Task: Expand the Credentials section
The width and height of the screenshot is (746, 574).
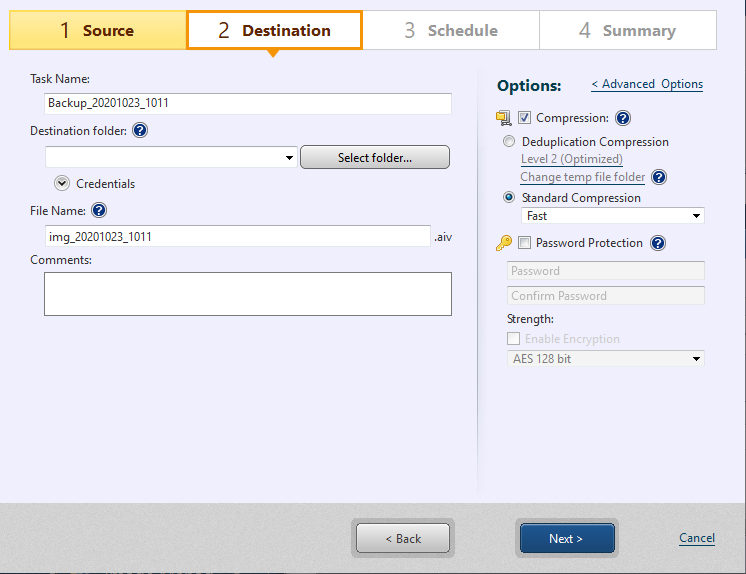Action: [62, 183]
